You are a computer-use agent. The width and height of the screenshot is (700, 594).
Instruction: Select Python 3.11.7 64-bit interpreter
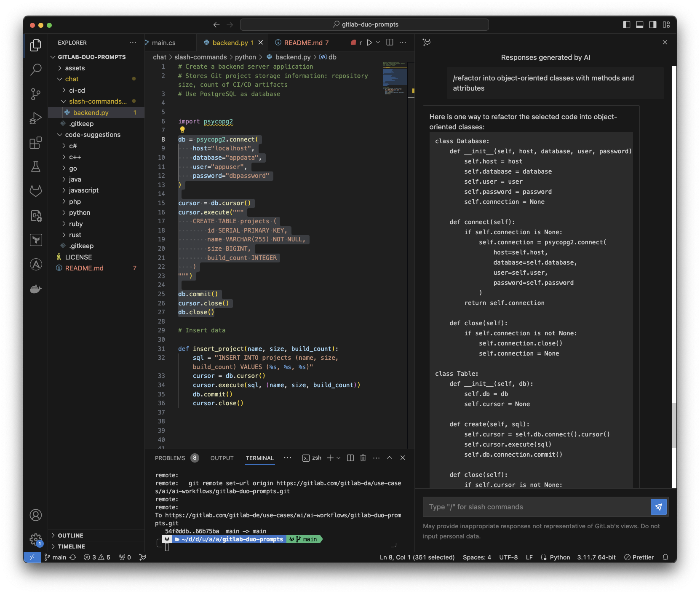point(596,557)
